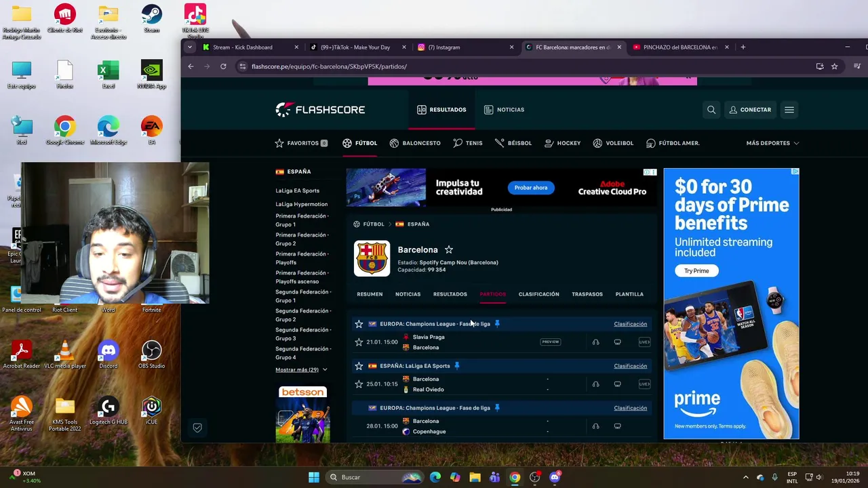Select Hockey in the sports menu
Screen dimensions: 868x488
pyautogui.click(x=563, y=144)
